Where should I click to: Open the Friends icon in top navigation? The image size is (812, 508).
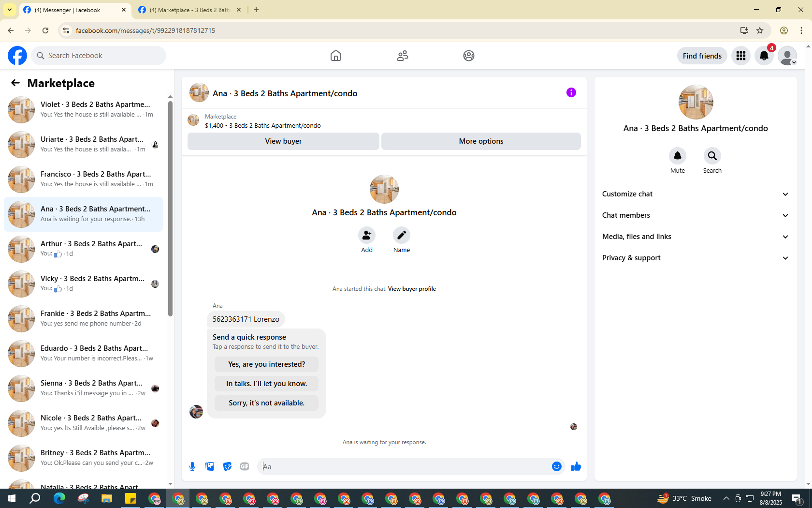403,56
